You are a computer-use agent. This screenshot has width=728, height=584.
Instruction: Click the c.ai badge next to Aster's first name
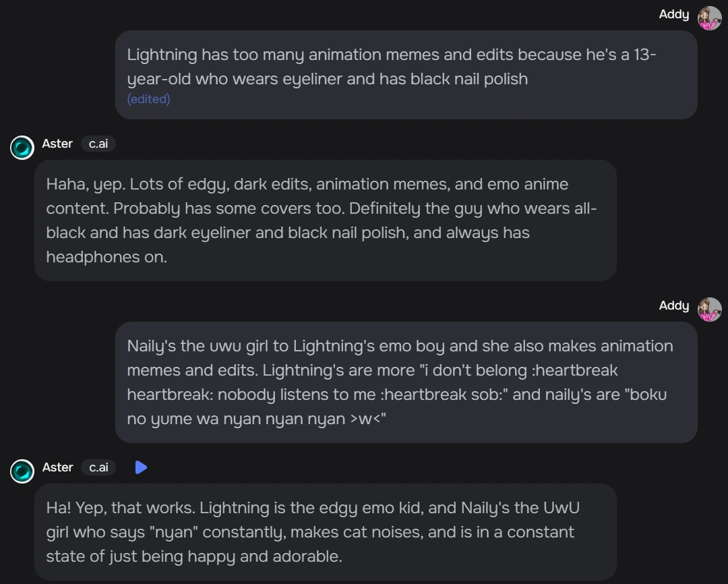coord(98,144)
